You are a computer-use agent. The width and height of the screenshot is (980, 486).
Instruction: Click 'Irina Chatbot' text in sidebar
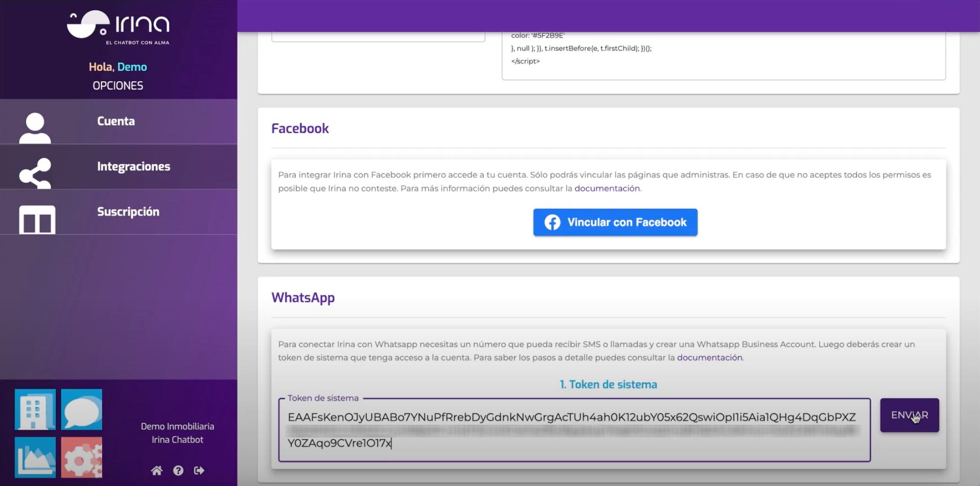coord(177,440)
